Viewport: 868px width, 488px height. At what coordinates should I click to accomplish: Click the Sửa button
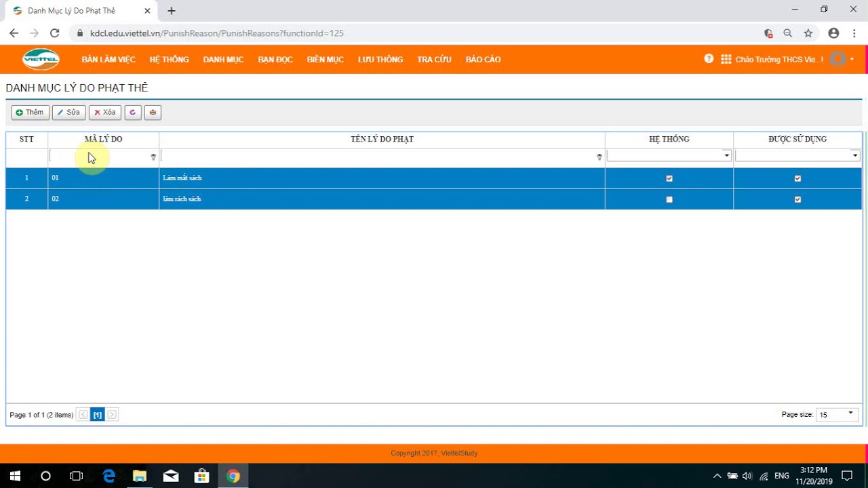[x=69, y=113]
